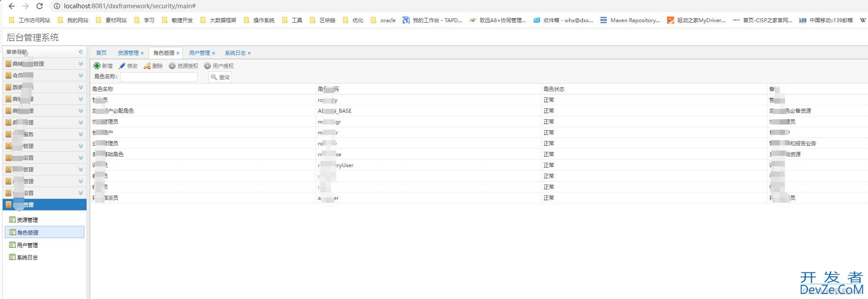The height and width of the screenshot is (299, 868).
Task: Click 修改 pencil edit button
Action: coord(128,66)
